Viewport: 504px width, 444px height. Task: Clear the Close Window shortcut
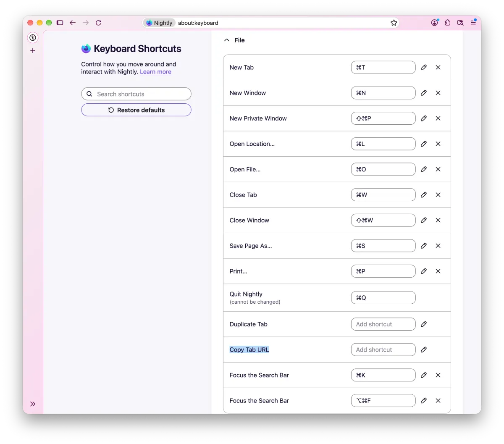(438, 220)
